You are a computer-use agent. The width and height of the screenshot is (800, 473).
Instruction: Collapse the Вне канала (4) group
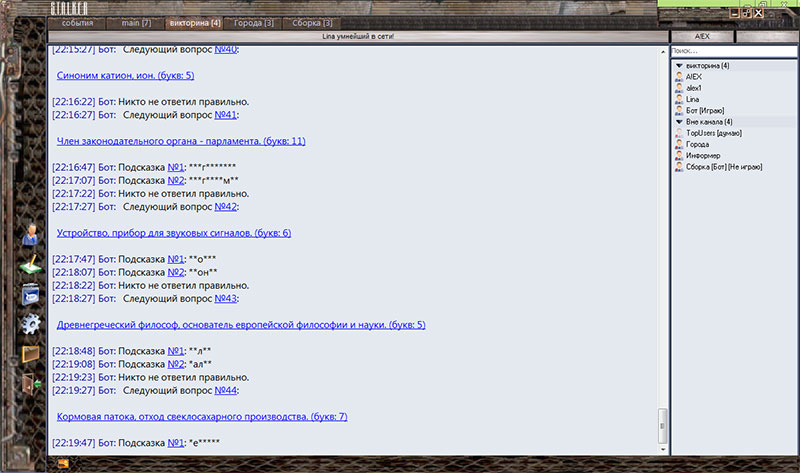[680, 121]
